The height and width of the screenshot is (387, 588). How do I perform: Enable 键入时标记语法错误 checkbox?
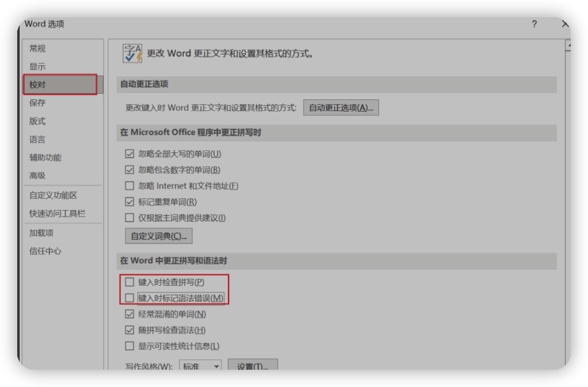pos(129,298)
